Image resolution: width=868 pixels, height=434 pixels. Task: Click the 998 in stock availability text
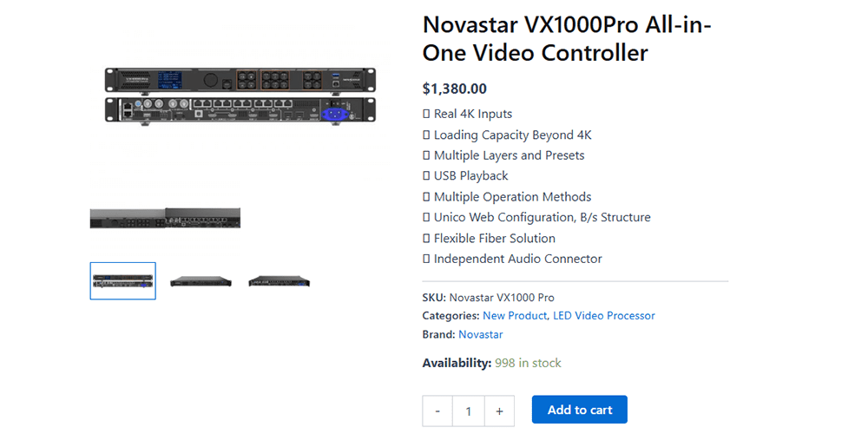528,363
